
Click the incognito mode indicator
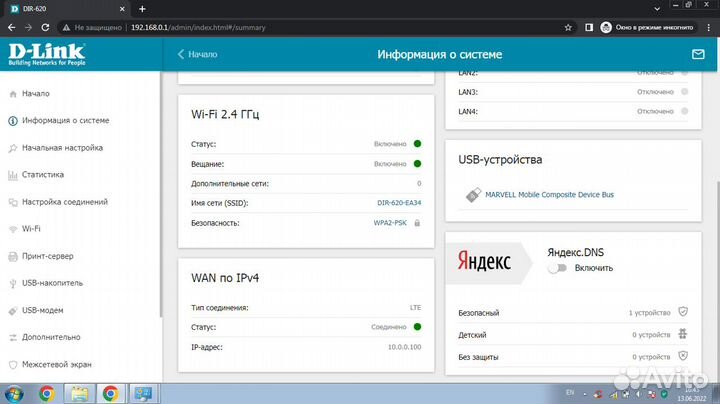click(x=647, y=28)
